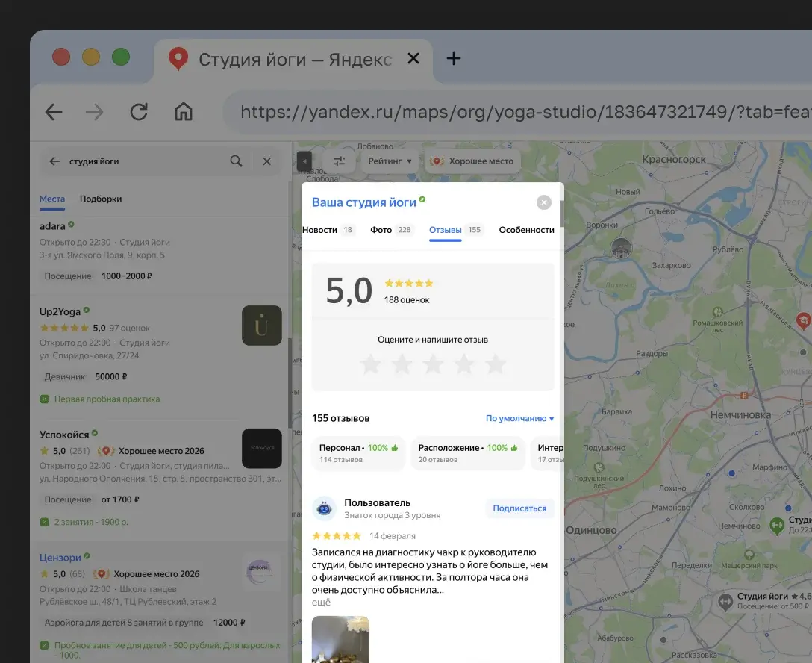Select the Отзывы tab in the card

coord(455,230)
